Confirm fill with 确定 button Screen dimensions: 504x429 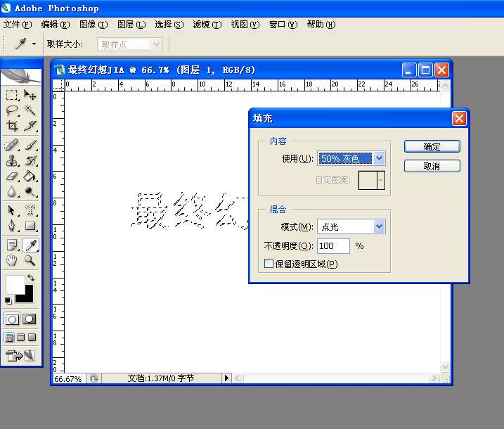click(432, 147)
